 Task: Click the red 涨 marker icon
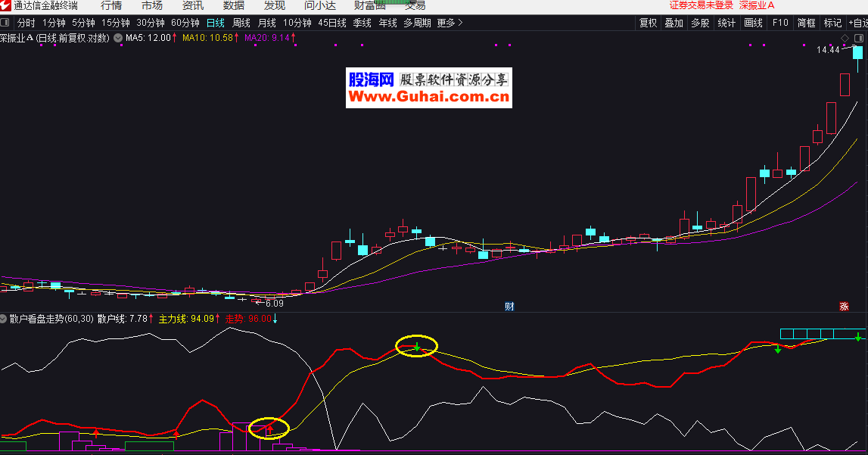point(844,307)
